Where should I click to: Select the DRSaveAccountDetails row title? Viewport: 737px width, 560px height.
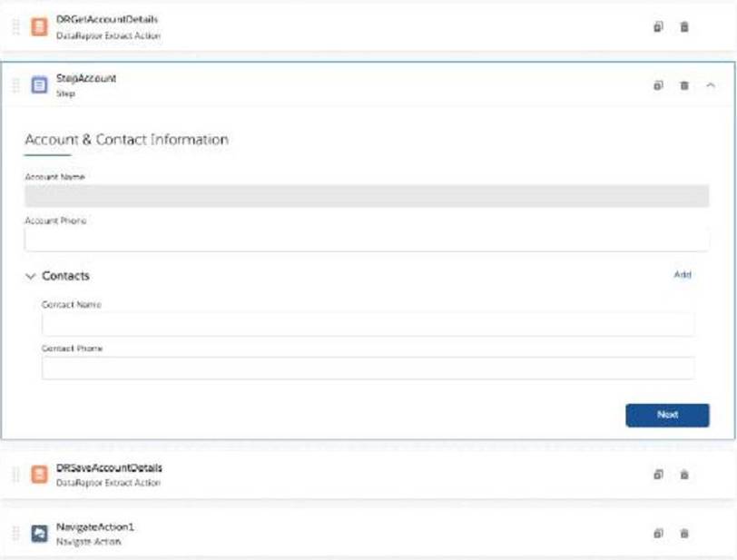[x=109, y=468]
